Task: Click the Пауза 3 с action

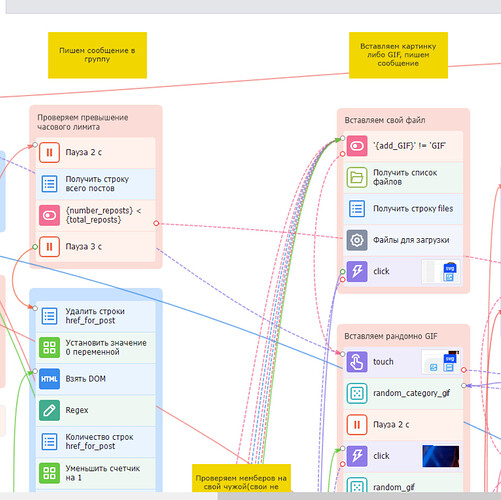Action: pyautogui.click(x=96, y=247)
